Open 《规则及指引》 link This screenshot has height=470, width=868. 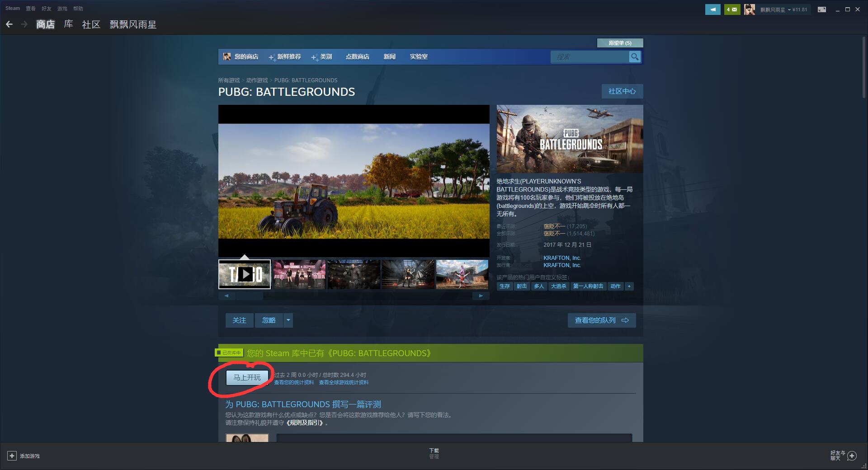pyautogui.click(x=305, y=423)
